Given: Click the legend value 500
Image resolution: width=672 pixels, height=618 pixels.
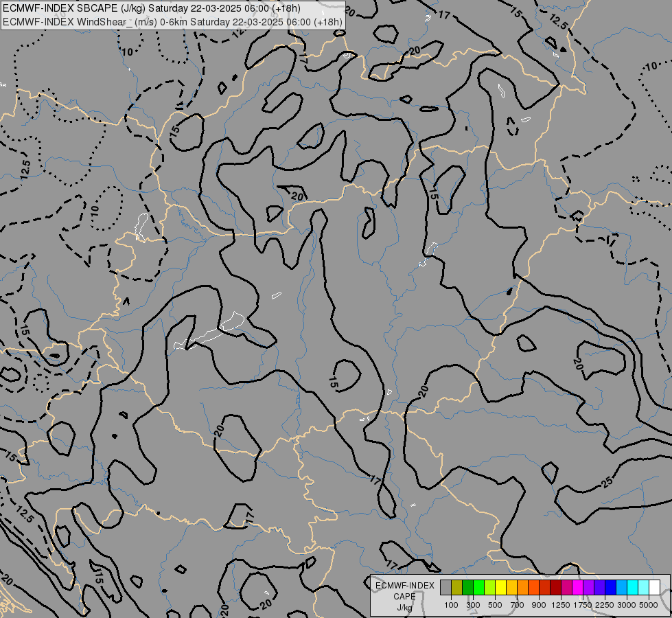Looking at the screenshot, I should pos(495,605).
